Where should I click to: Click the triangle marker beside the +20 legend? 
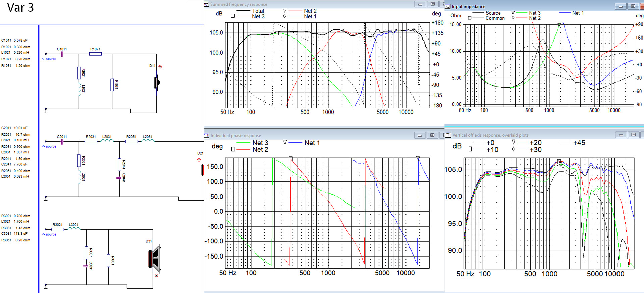513,142
